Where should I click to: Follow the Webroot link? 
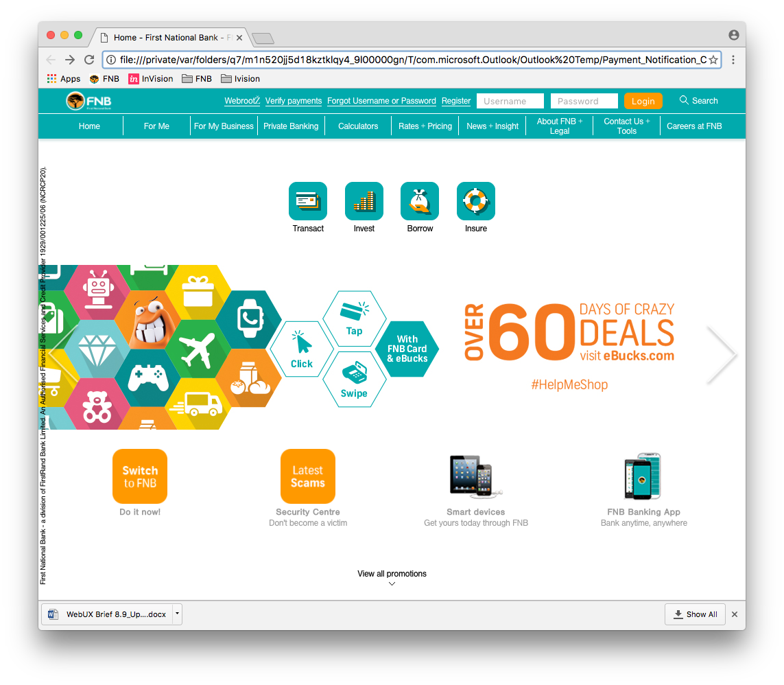point(242,101)
